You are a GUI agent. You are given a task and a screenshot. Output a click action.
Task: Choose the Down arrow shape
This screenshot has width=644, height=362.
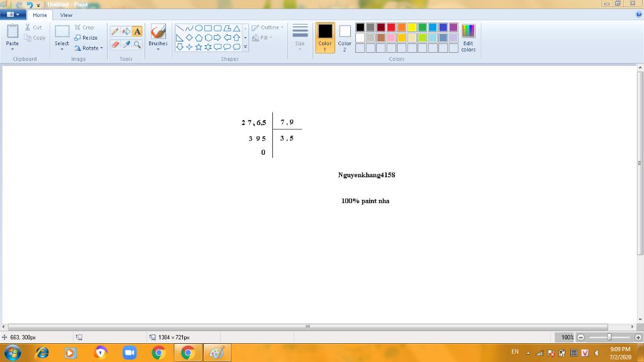pos(179,47)
